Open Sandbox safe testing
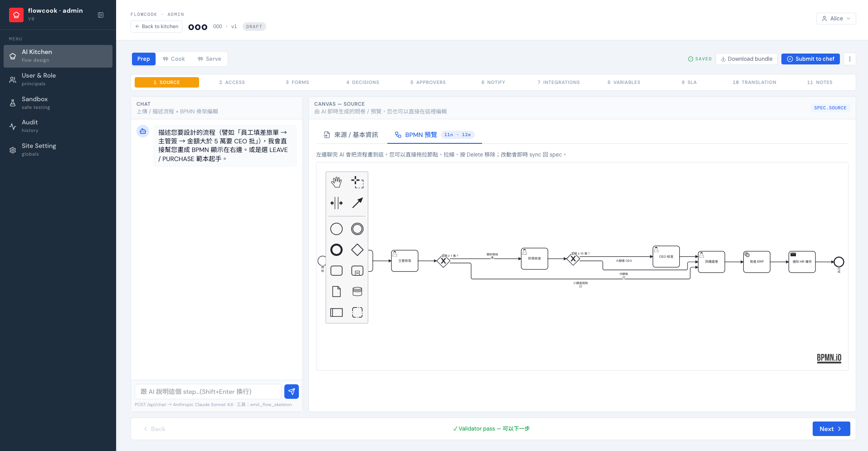Image resolution: width=868 pixels, height=451 pixels. pyautogui.click(x=58, y=103)
